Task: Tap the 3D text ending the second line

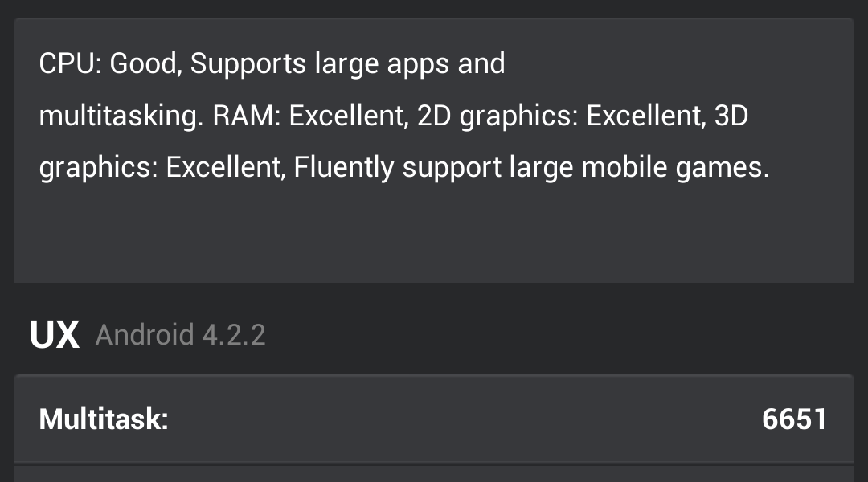Action: click(x=731, y=116)
